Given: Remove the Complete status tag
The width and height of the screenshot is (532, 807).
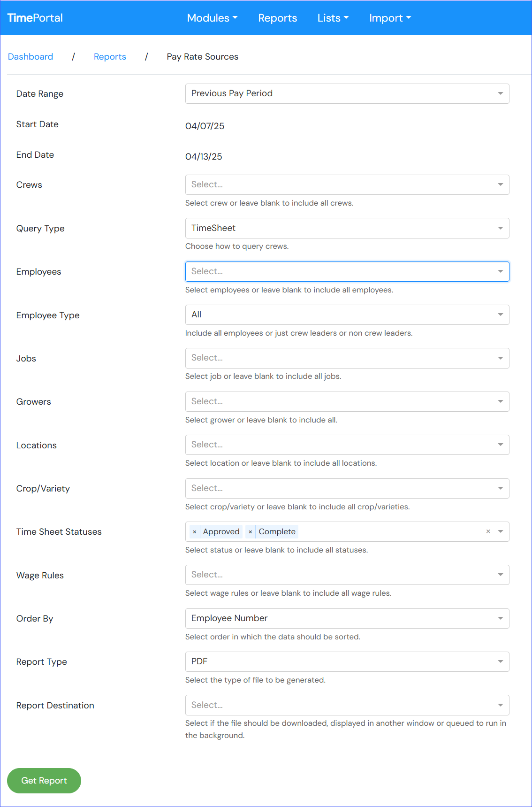Looking at the screenshot, I should [x=251, y=532].
